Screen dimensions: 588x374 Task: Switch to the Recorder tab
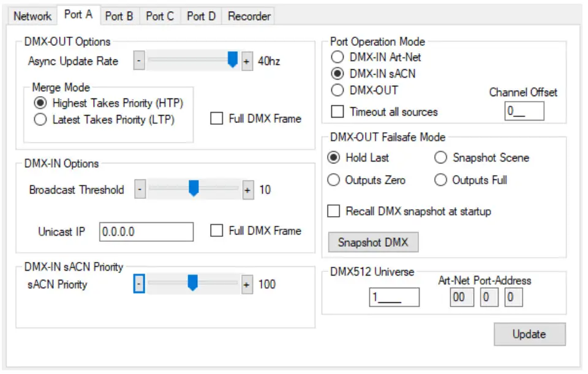coord(249,16)
